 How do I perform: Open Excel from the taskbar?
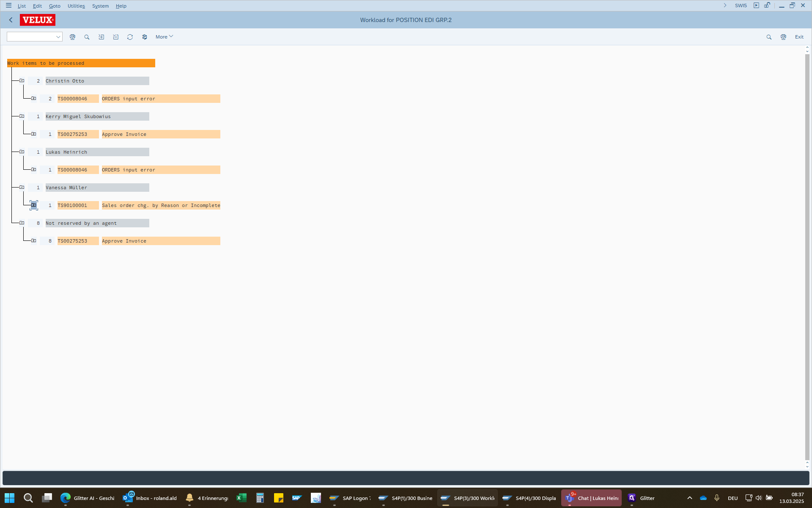(241, 498)
